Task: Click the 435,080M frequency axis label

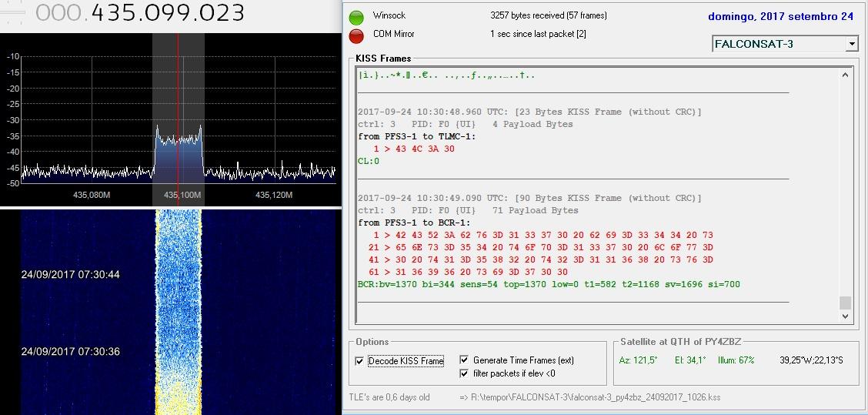Action: point(92,195)
